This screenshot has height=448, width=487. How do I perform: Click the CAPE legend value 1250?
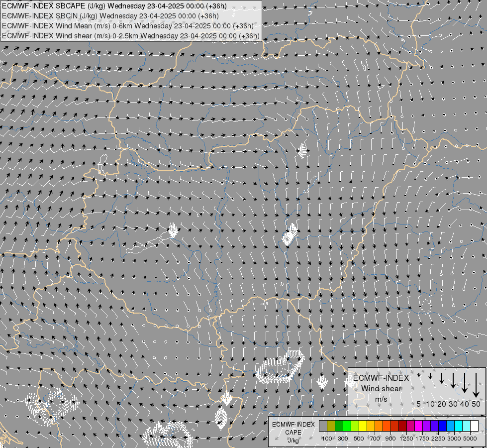[x=406, y=439]
